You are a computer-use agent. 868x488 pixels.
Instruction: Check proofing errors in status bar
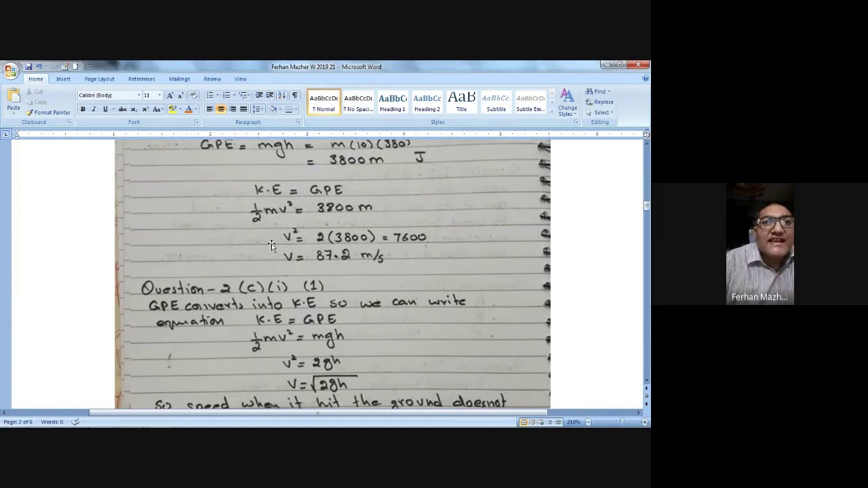coord(75,422)
